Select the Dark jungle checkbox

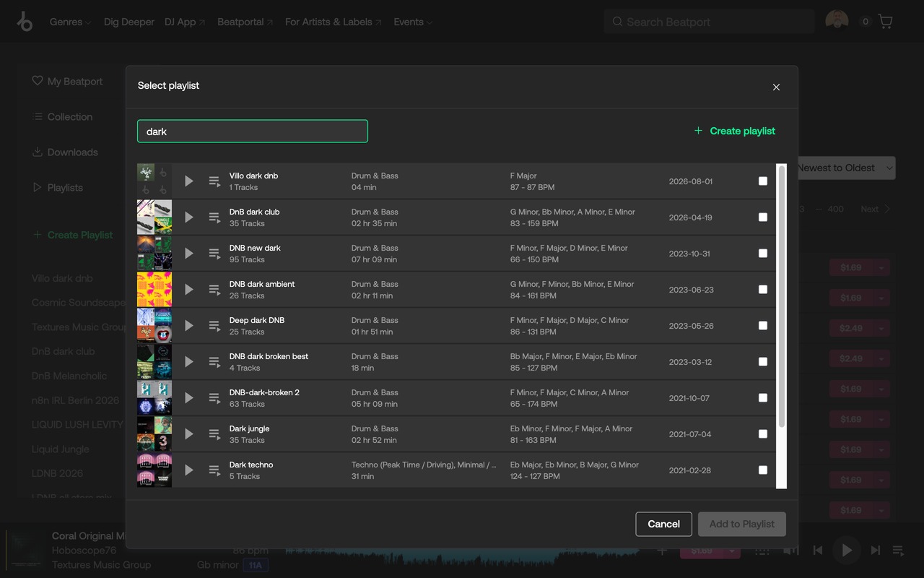coord(763,434)
